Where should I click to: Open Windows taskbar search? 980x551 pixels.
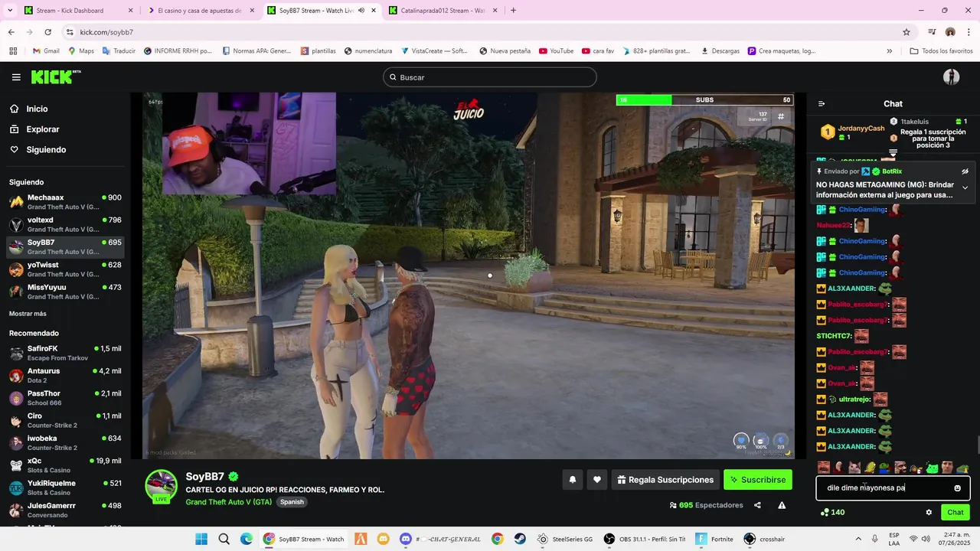click(224, 539)
